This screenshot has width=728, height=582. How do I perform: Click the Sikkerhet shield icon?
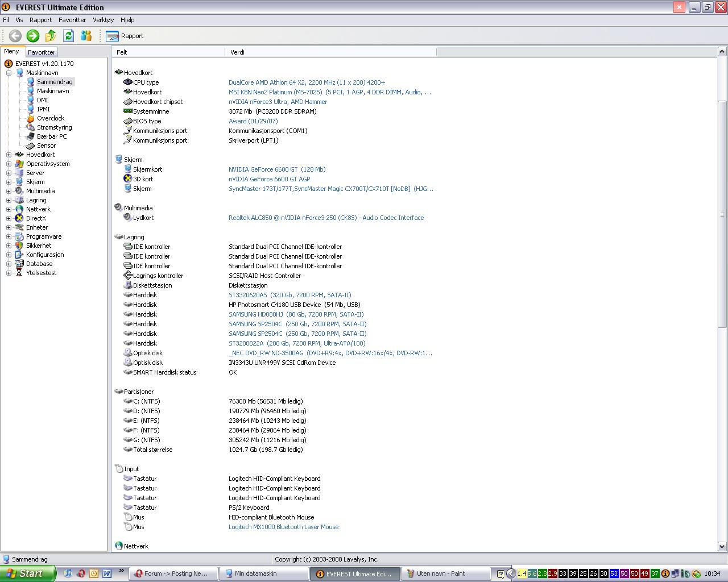(x=19, y=246)
